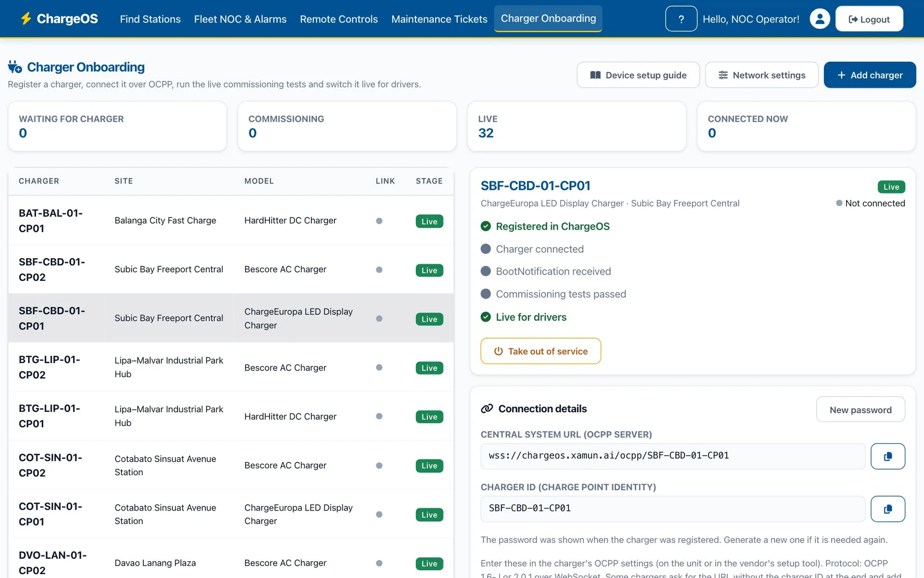The width and height of the screenshot is (924, 578).
Task: Click the ChargeOS lightning bolt logo
Action: pyautogui.click(x=26, y=19)
